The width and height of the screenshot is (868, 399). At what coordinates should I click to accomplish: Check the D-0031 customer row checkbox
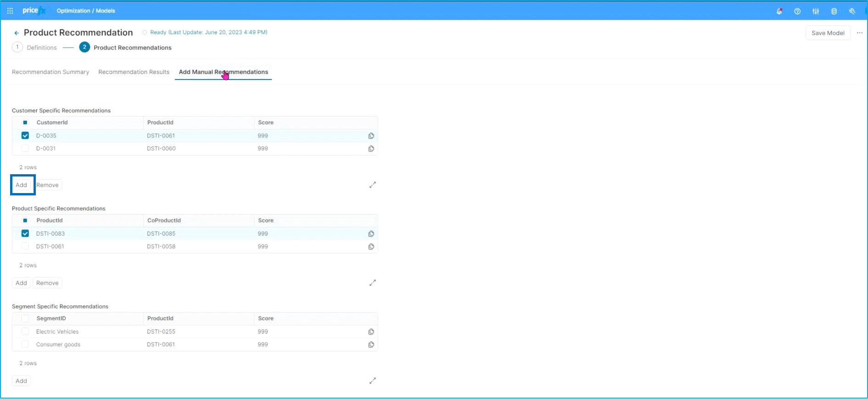click(x=25, y=148)
